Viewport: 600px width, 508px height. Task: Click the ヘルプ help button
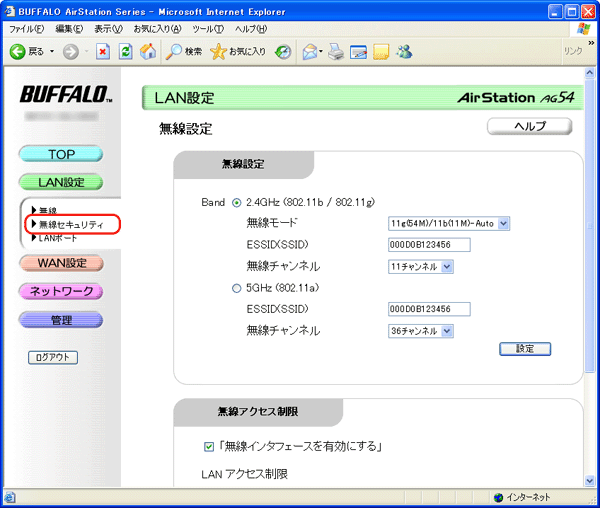(x=530, y=126)
